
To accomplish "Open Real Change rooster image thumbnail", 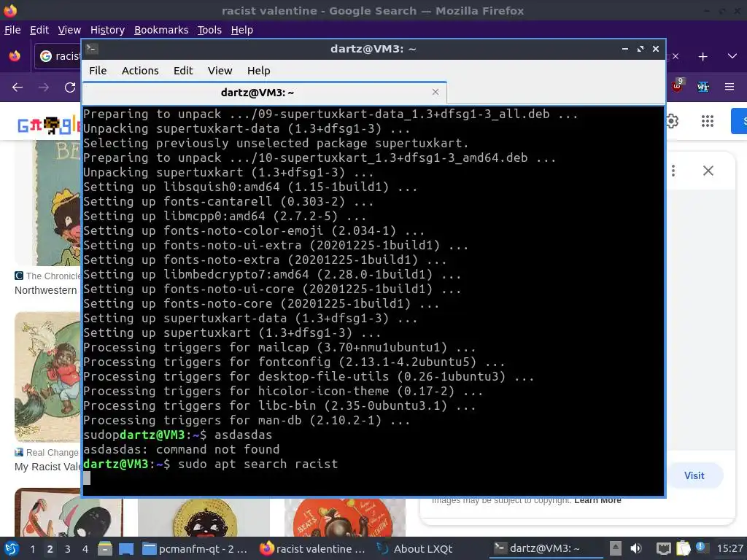I will [x=48, y=377].
